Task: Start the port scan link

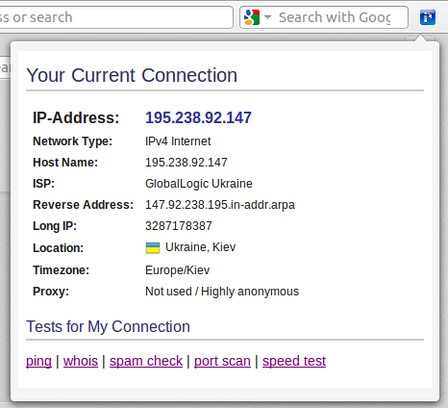Action: point(222,361)
